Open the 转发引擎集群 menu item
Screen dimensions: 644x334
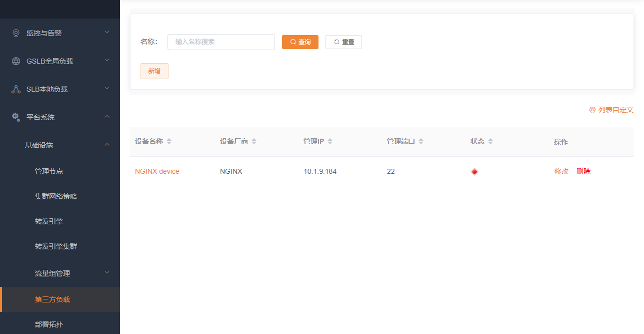pos(56,246)
